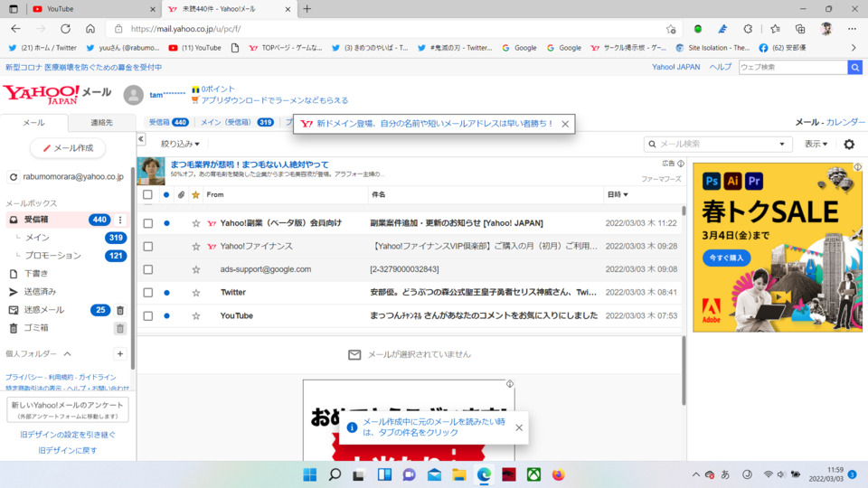Click the 今すぐ購入 button in Adobe ad
The width and height of the screenshot is (868, 488).
726,258
